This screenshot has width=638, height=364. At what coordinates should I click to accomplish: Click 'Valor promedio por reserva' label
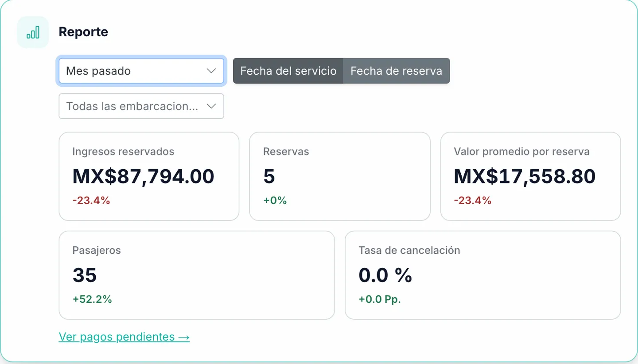tap(521, 152)
